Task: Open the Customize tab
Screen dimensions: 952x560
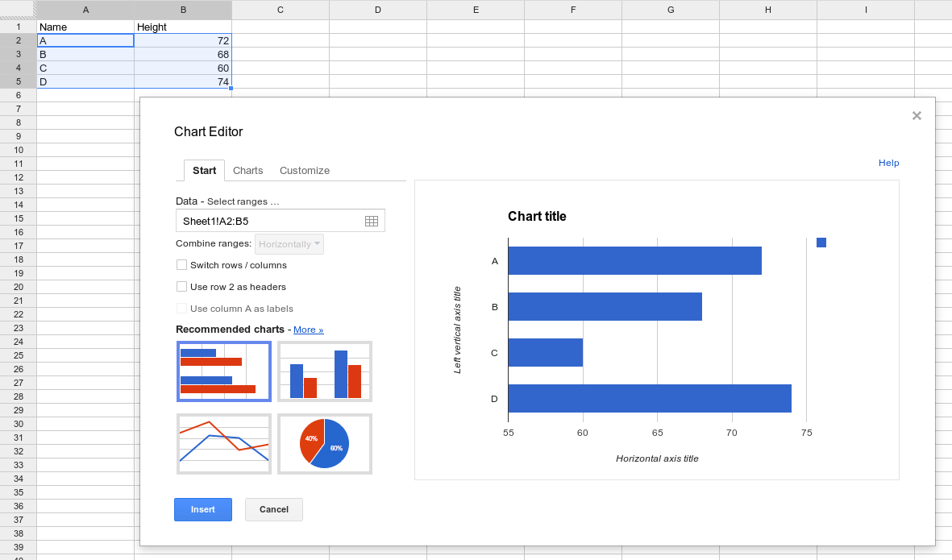Action: pos(304,170)
